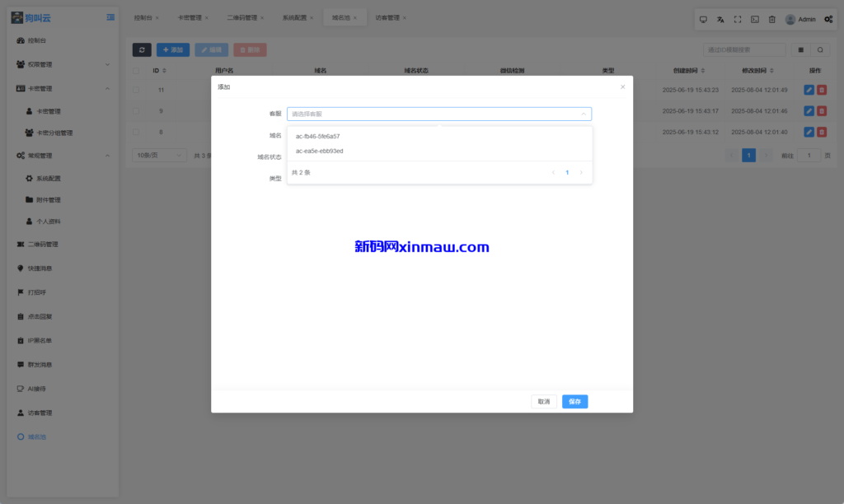Screen dimensions: 844x504
Task: Click the settings gear icon beside Admin
Action: pos(828,19)
